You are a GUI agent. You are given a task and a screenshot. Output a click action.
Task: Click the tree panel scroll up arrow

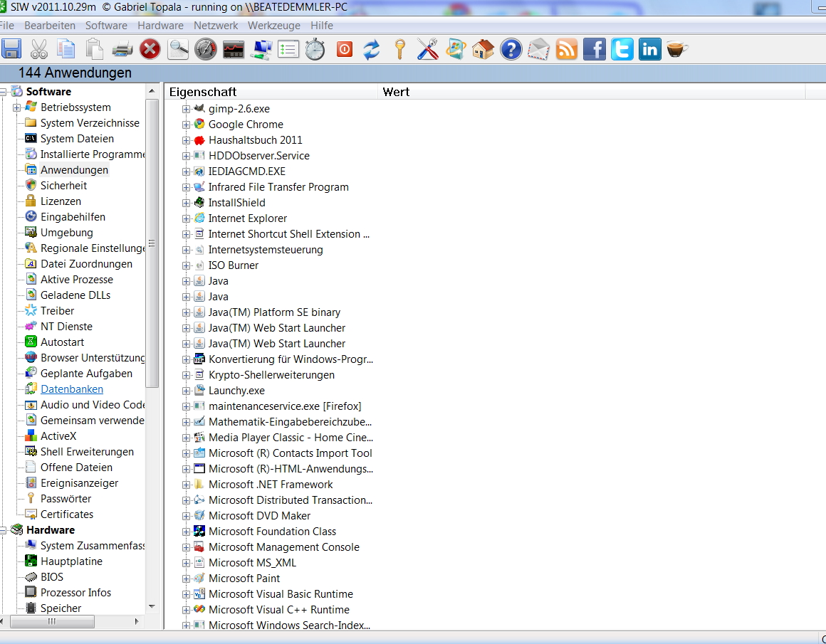coord(152,91)
